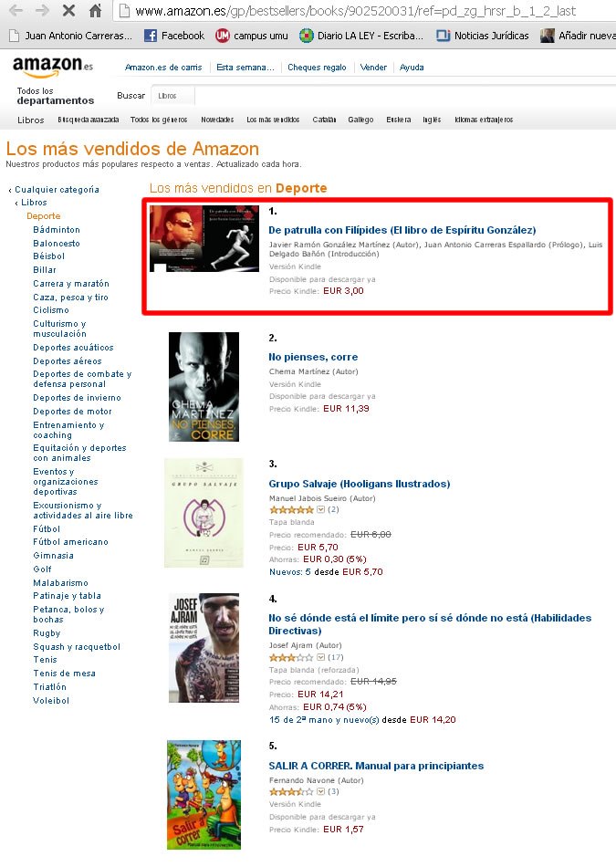Select Ciclismo category in sidebar
Viewport: 616px width, 867px height.
(x=51, y=310)
